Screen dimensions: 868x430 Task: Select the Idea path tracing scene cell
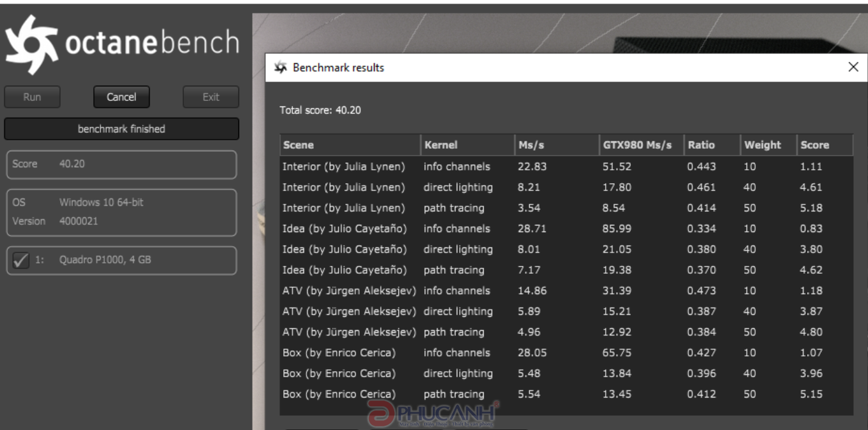345,270
